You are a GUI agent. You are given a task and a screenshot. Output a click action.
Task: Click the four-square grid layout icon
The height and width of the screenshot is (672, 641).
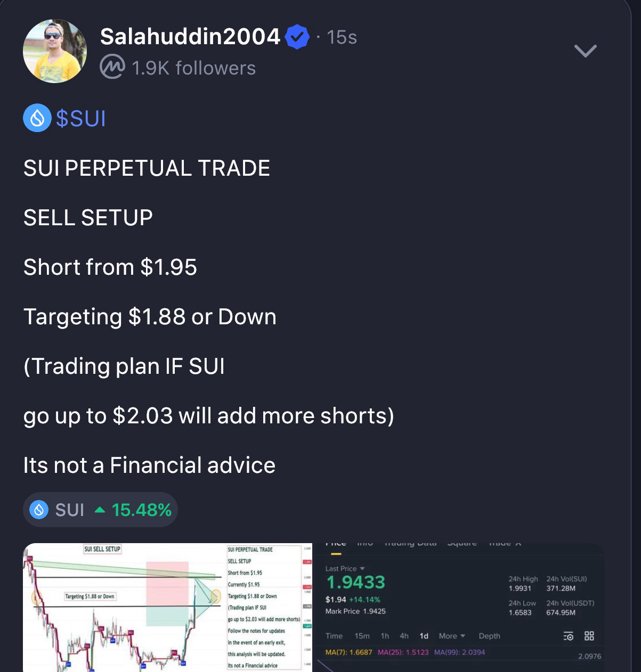pos(589,636)
